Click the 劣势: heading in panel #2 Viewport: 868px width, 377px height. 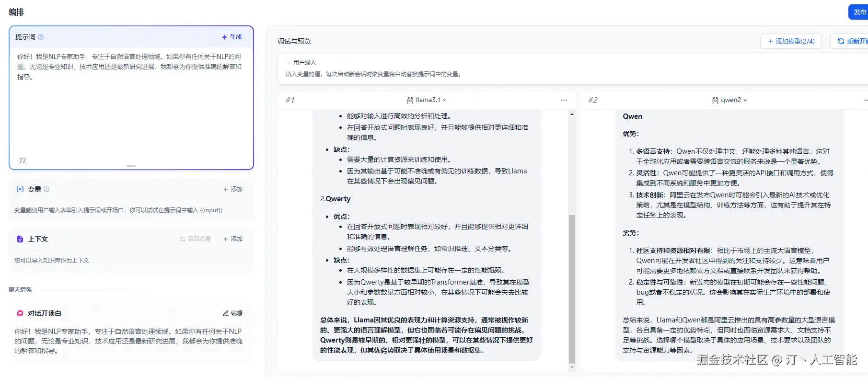pos(631,233)
